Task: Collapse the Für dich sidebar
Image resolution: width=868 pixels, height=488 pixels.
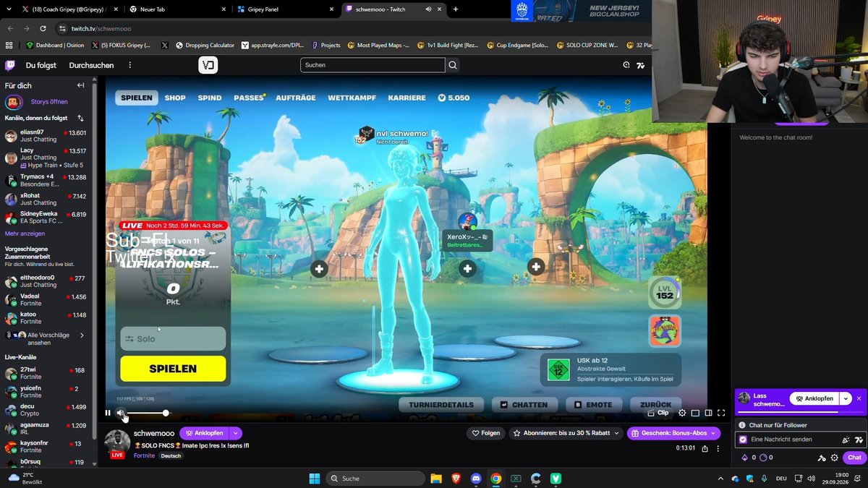Action: (x=81, y=85)
